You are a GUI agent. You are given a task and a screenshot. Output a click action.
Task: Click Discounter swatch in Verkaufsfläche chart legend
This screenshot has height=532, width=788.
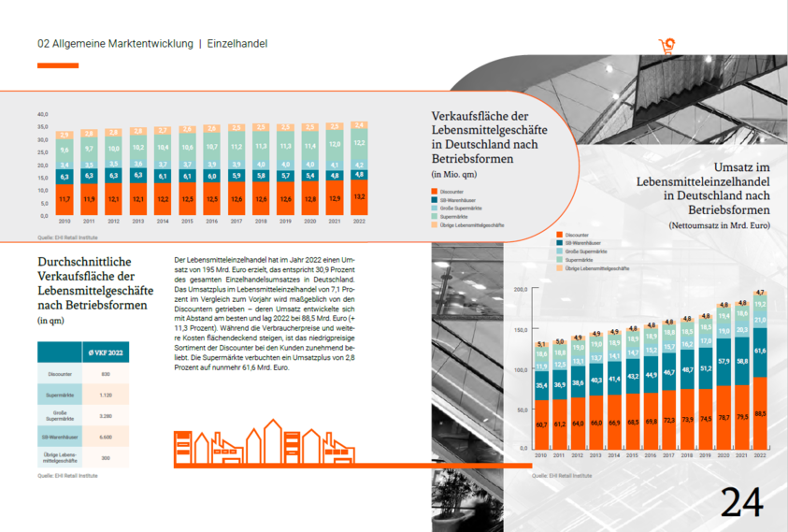pos(435,192)
